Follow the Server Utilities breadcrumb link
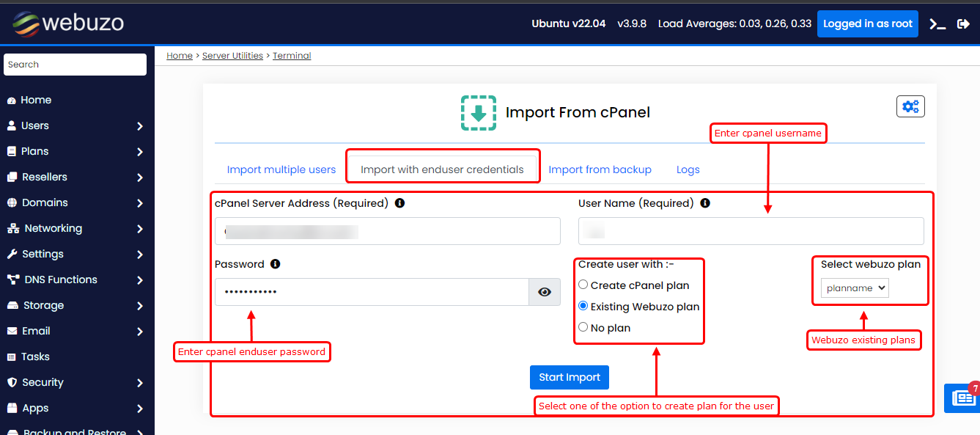This screenshot has height=435, width=980. coord(232,56)
